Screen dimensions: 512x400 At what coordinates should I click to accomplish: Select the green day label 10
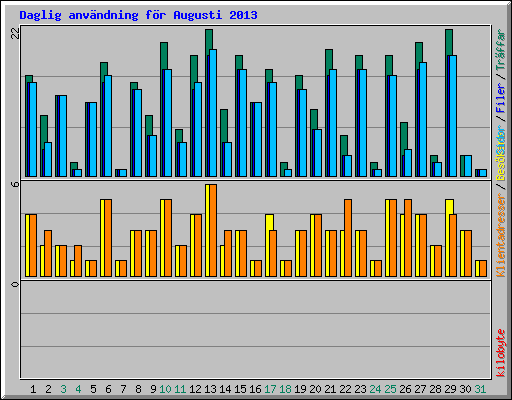[x=165, y=389]
